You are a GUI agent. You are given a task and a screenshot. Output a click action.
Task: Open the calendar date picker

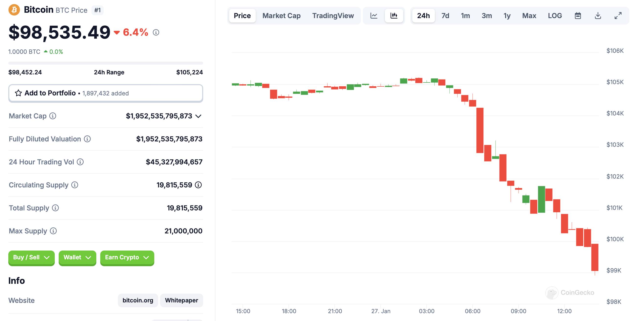pyautogui.click(x=578, y=16)
